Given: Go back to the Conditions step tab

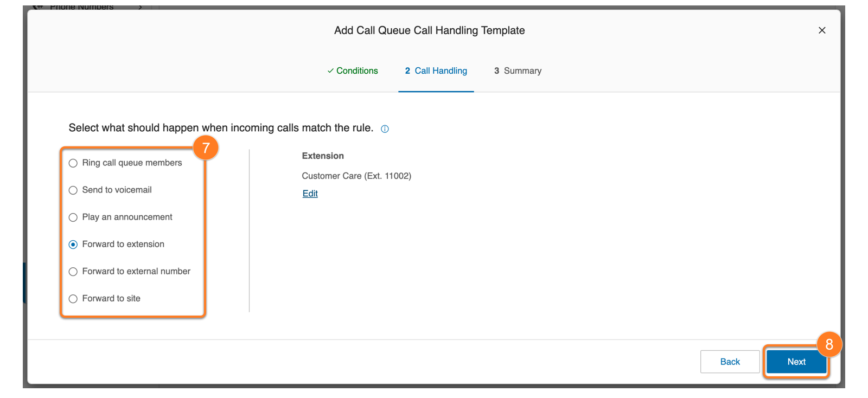Looking at the screenshot, I should (x=356, y=71).
